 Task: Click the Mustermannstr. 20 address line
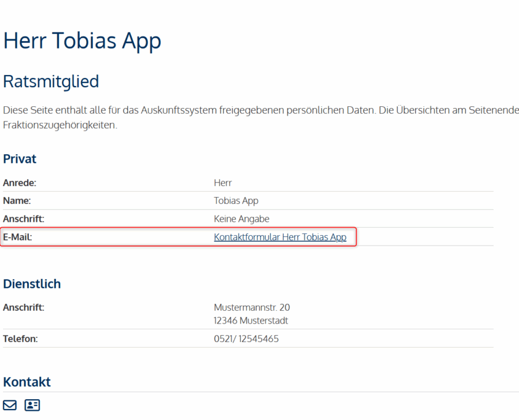click(252, 307)
